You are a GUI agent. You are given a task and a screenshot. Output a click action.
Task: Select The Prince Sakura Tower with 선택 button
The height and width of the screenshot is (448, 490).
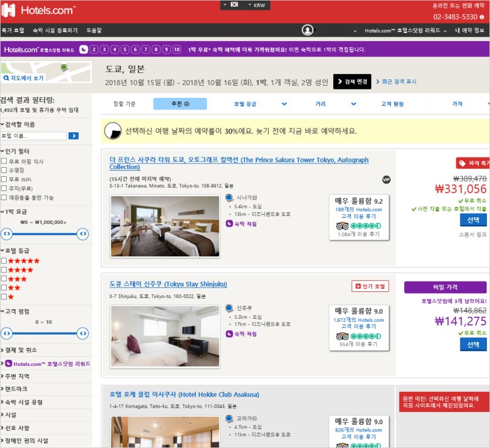pyautogui.click(x=473, y=220)
